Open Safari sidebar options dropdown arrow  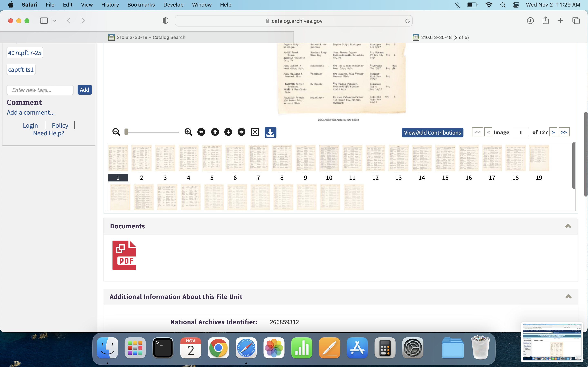coord(55,21)
